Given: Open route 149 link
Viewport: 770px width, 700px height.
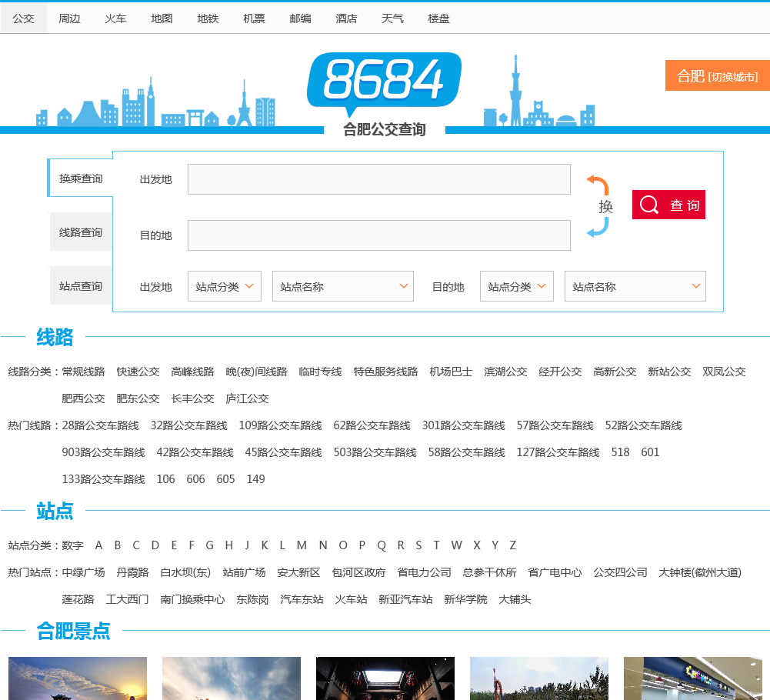Looking at the screenshot, I should coord(255,479).
